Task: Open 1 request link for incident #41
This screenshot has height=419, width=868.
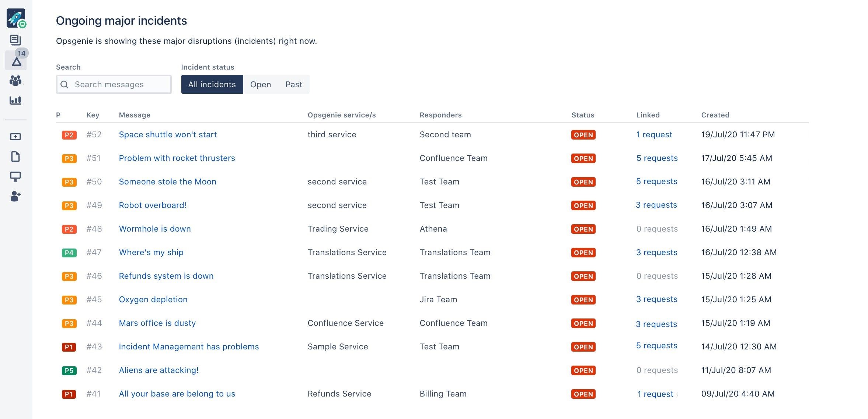Action: click(655, 394)
